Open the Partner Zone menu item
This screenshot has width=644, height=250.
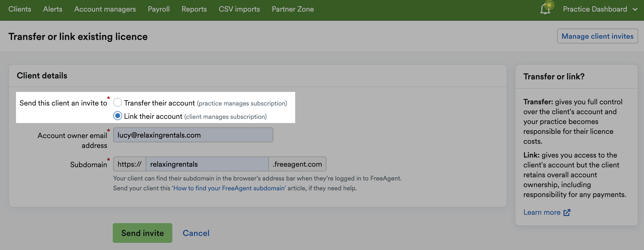click(x=293, y=9)
